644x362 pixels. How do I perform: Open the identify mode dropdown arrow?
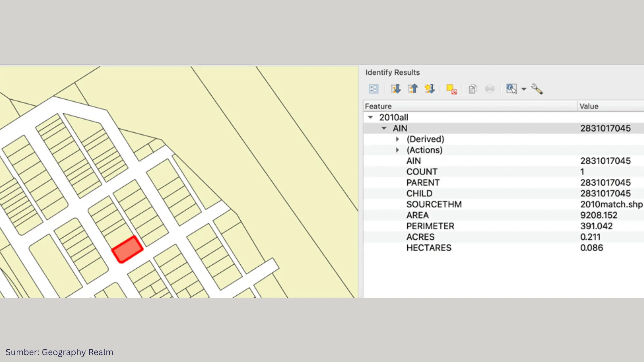tap(524, 89)
